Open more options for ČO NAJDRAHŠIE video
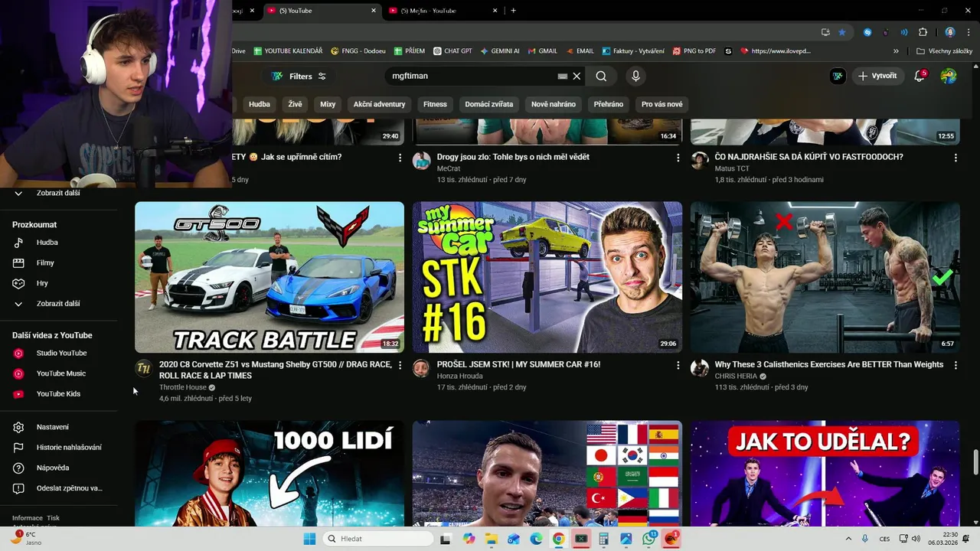The height and width of the screenshot is (551, 980). pyautogui.click(x=955, y=158)
